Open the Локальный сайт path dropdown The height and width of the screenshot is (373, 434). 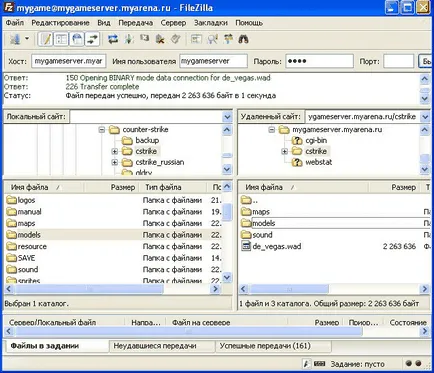pos(227,117)
